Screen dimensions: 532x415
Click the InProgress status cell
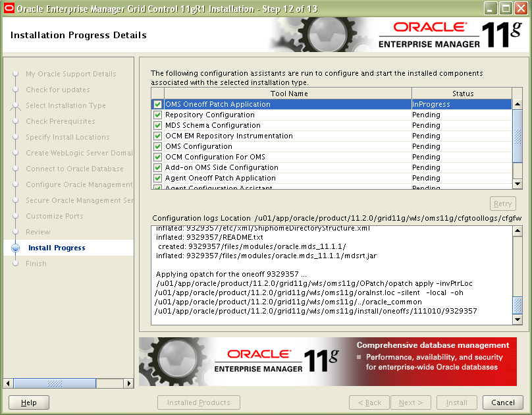pos(462,104)
